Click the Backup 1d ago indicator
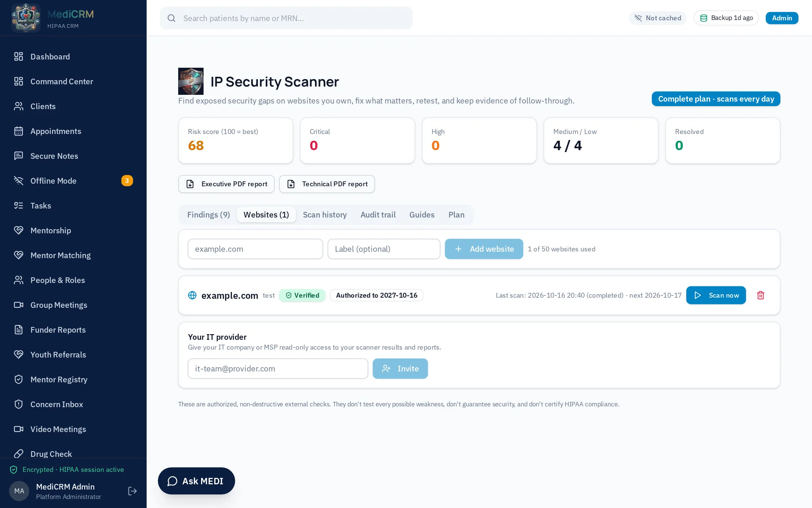812x508 pixels. [726, 18]
